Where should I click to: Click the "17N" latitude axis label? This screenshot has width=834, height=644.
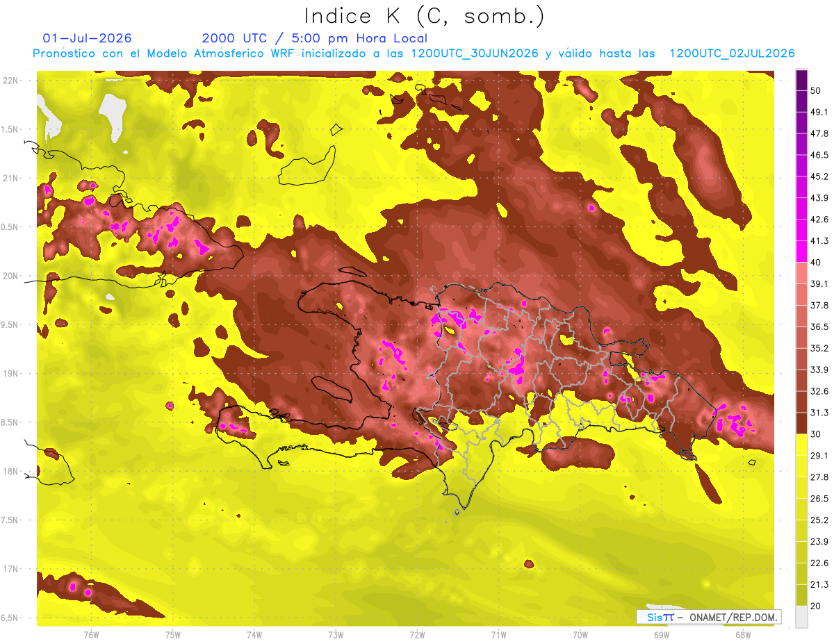click(x=10, y=569)
